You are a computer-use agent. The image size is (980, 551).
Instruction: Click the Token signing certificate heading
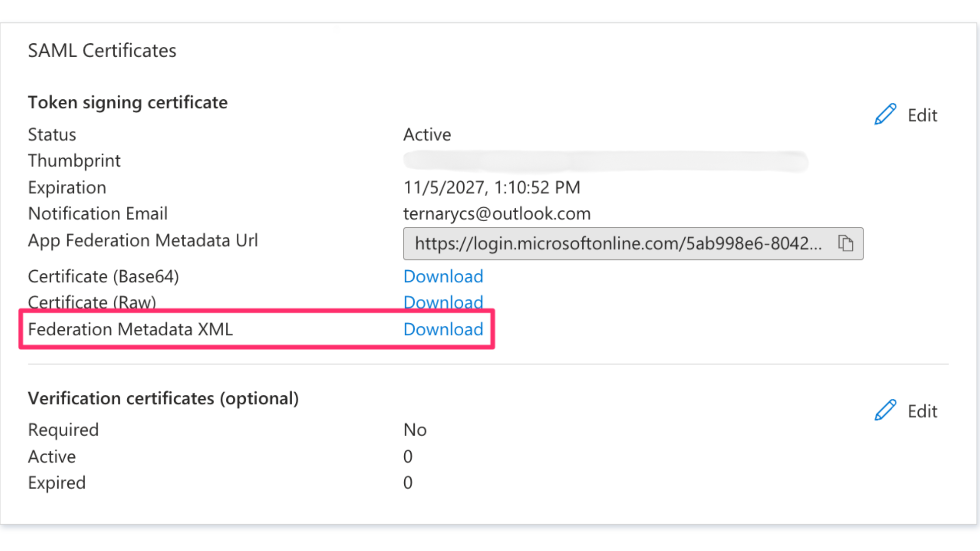pyautogui.click(x=127, y=102)
